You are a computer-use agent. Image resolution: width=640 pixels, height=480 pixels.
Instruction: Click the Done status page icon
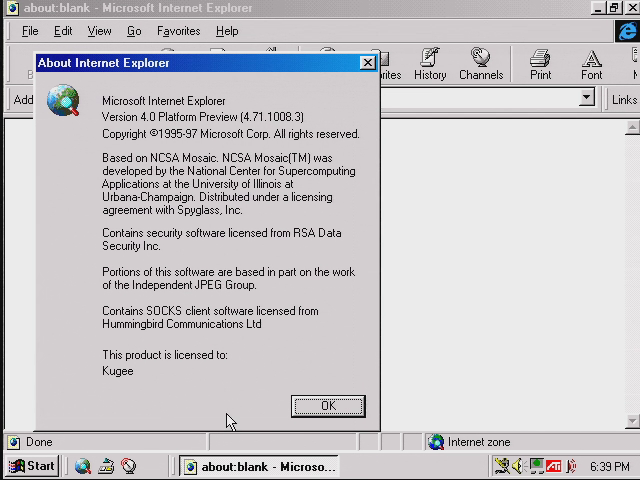click(13, 442)
